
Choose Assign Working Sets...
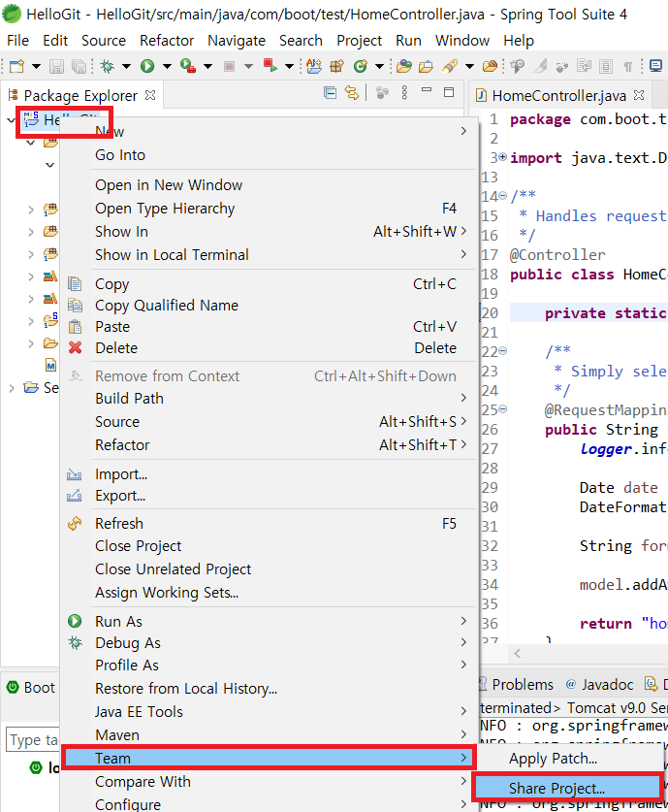coord(269,593)
